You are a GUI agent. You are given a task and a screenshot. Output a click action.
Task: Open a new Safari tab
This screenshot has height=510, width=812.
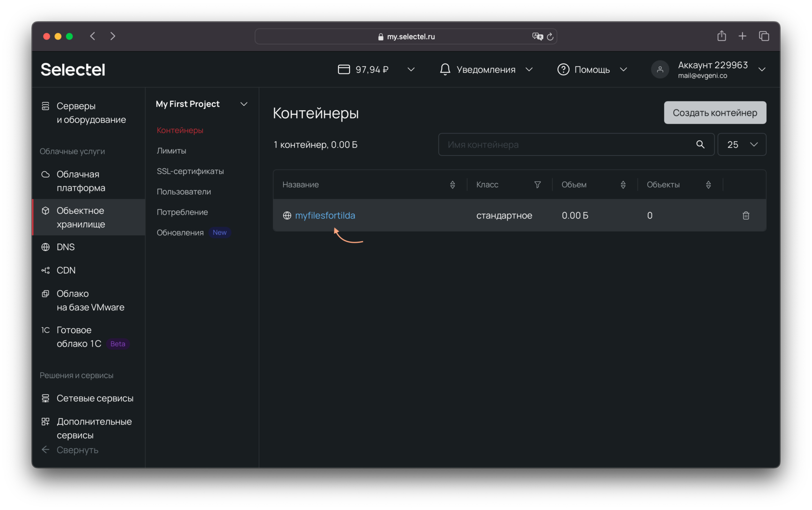point(742,36)
